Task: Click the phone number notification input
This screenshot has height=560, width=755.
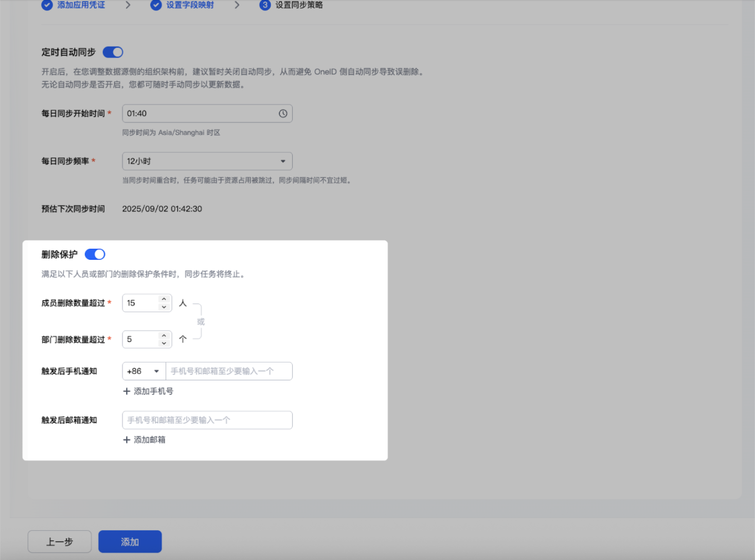Action: [229, 371]
